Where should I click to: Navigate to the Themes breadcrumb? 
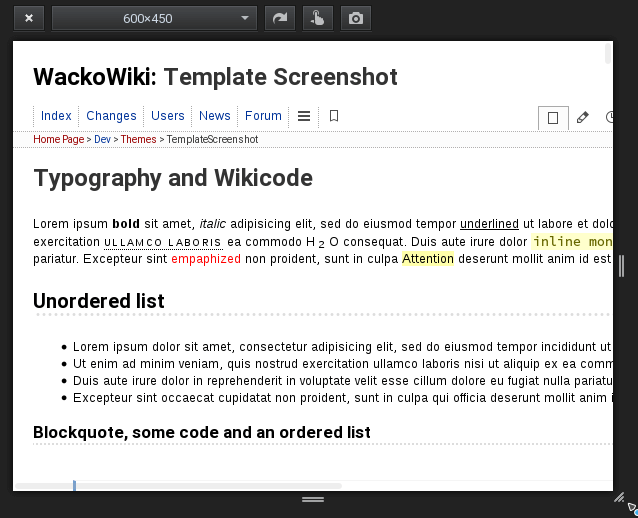click(138, 140)
